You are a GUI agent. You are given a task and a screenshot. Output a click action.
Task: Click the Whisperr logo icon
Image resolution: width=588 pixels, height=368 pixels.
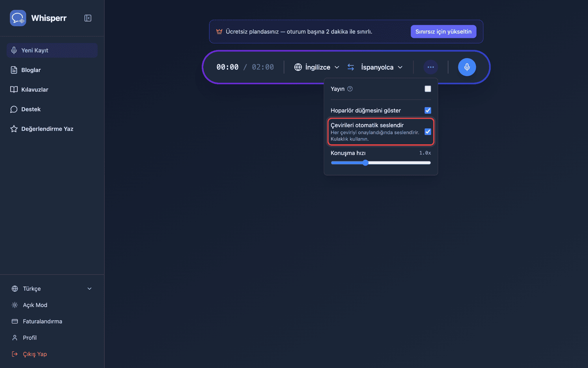point(18,18)
